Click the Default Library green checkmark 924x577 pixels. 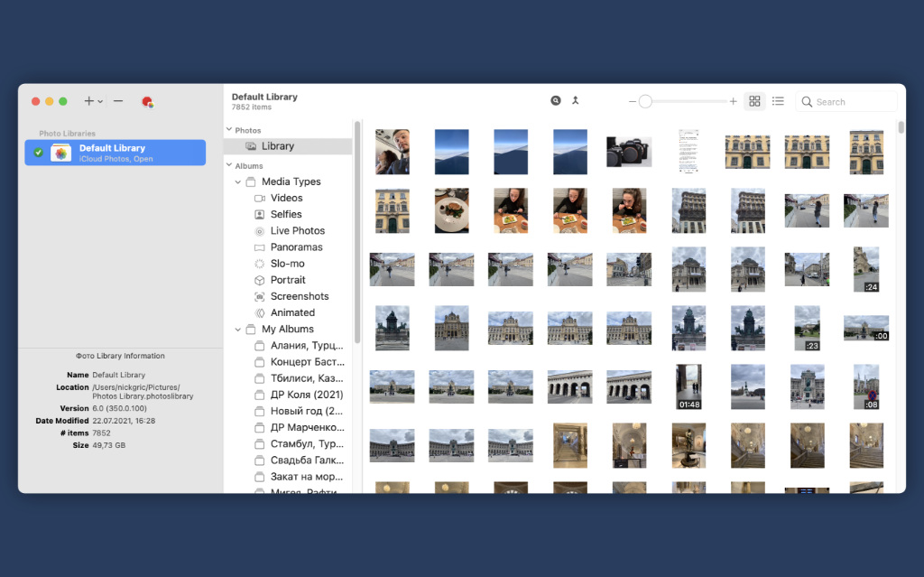(38, 153)
